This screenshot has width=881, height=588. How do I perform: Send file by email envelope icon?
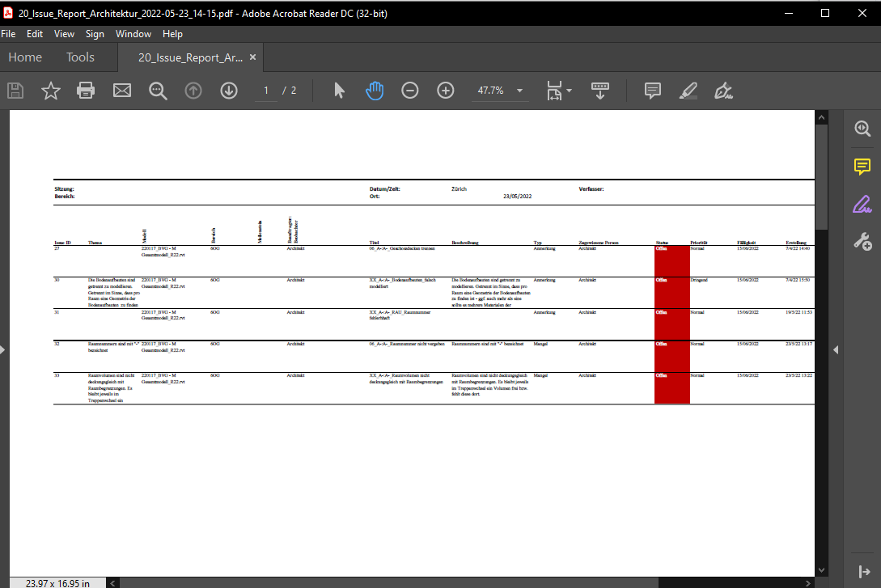click(x=122, y=91)
